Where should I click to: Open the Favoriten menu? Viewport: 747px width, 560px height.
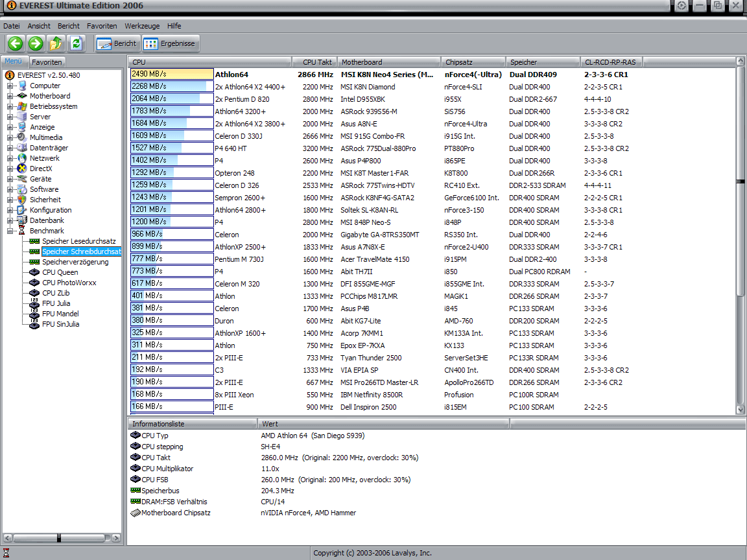point(101,26)
